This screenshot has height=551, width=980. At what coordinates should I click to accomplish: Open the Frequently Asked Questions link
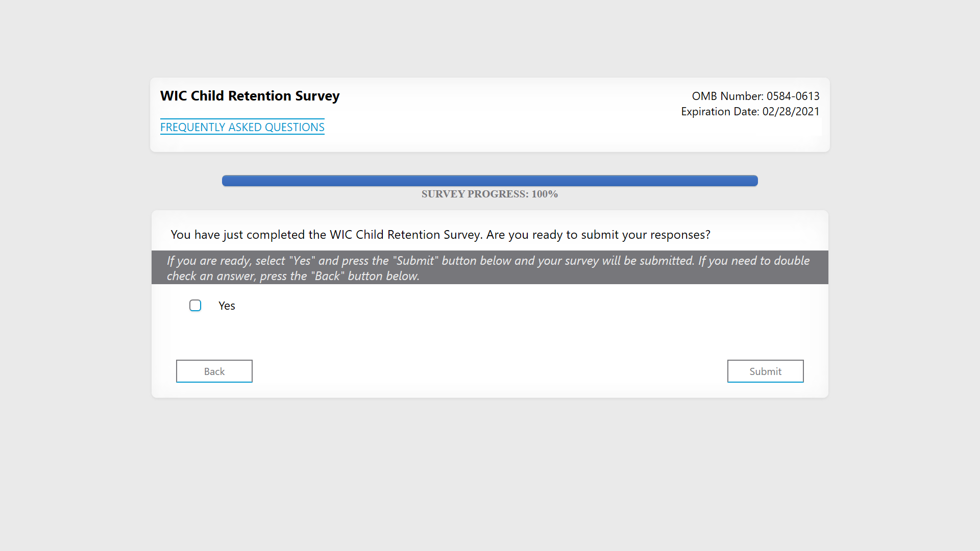[242, 127]
